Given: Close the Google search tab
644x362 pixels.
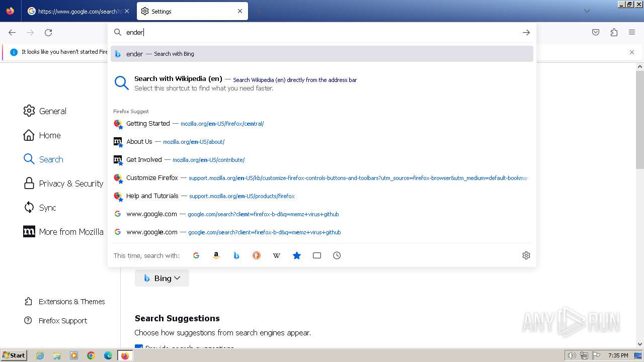Looking at the screenshot, I should coord(126,11).
